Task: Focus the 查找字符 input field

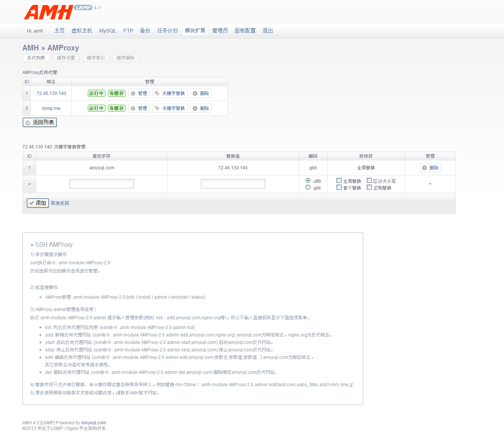Action: click(x=102, y=184)
